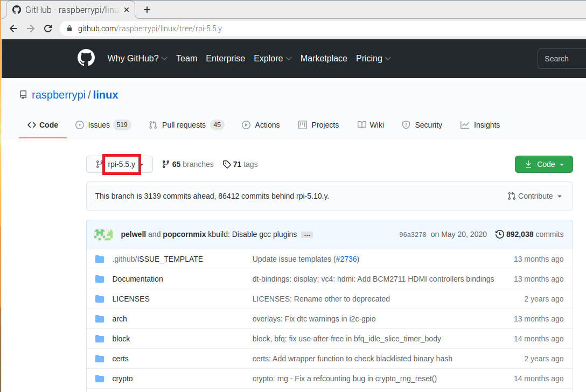Image resolution: width=586 pixels, height=392 pixels.
Task: Go back using the browser back arrow
Action: coord(13,29)
